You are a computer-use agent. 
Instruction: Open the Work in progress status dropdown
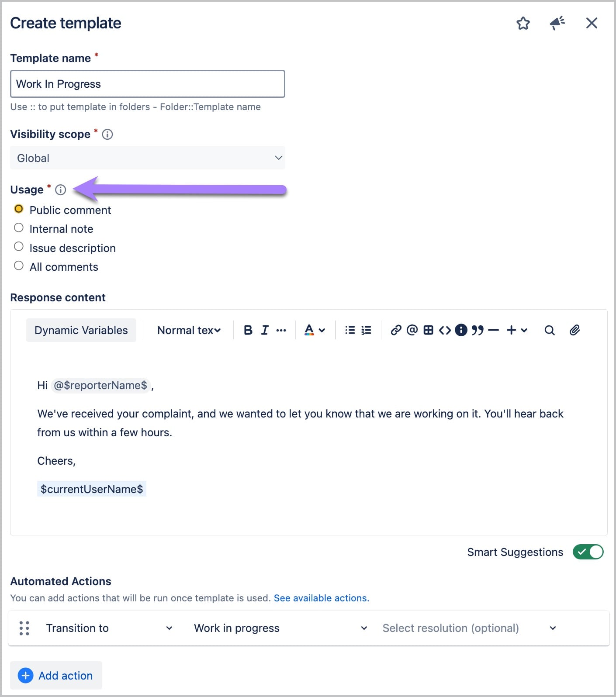tap(280, 628)
